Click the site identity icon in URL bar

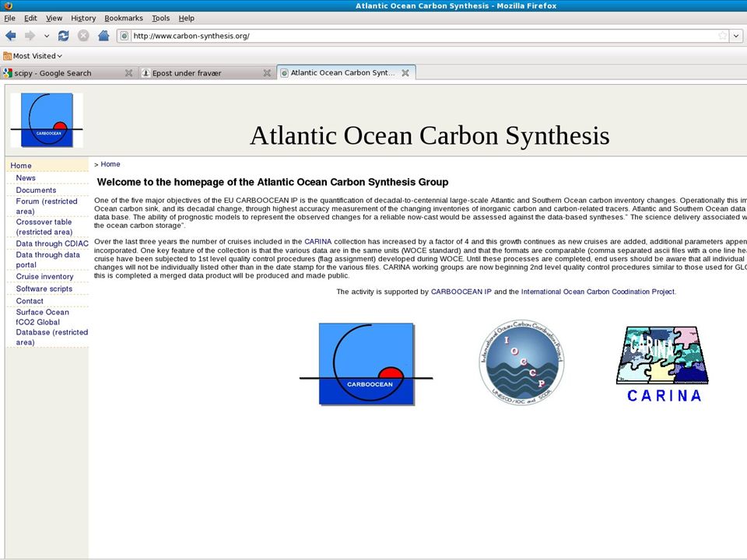[x=124, y=36]
